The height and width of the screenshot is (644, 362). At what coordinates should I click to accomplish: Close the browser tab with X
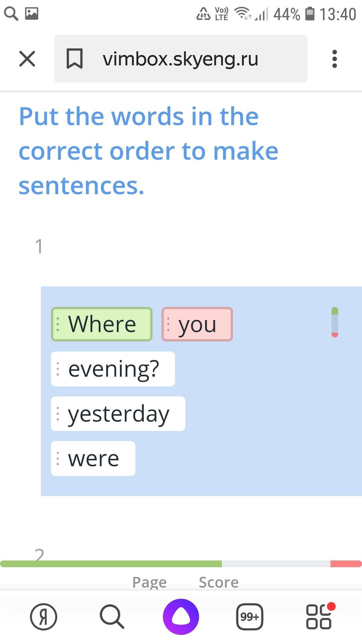click(x=27, y=59)
